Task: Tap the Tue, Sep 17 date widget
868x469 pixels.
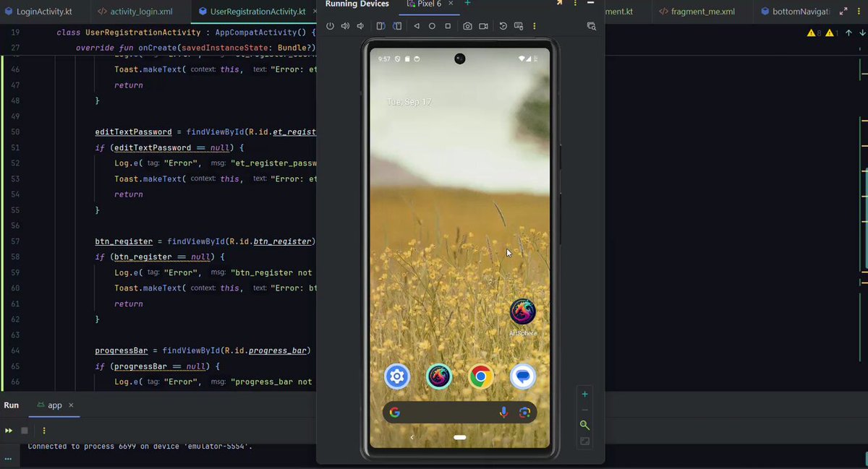Action: click(409, 102)
